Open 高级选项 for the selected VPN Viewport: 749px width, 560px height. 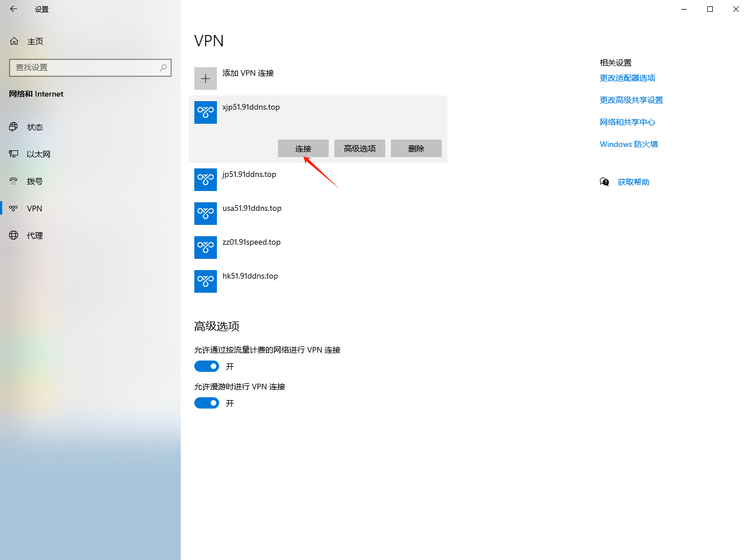[360, 149]
